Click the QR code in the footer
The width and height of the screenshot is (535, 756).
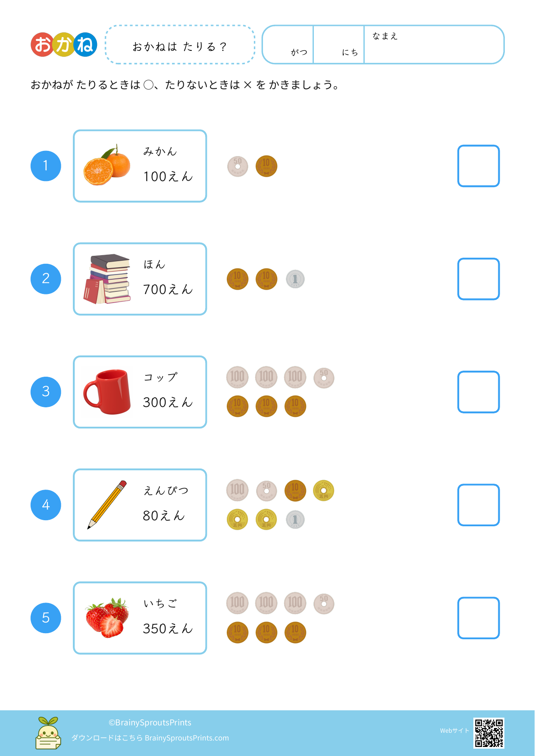(x=488, y=733)
